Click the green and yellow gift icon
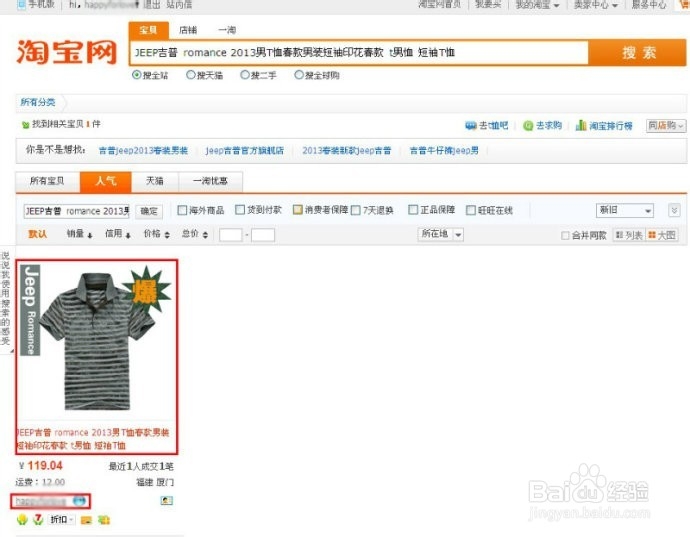 tap(104, 520)
